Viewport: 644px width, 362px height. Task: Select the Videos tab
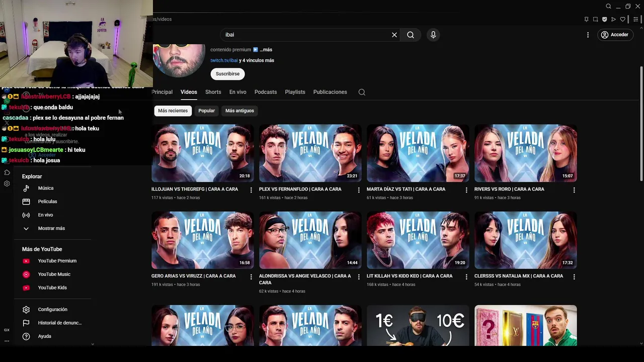(x=189, y=92)
